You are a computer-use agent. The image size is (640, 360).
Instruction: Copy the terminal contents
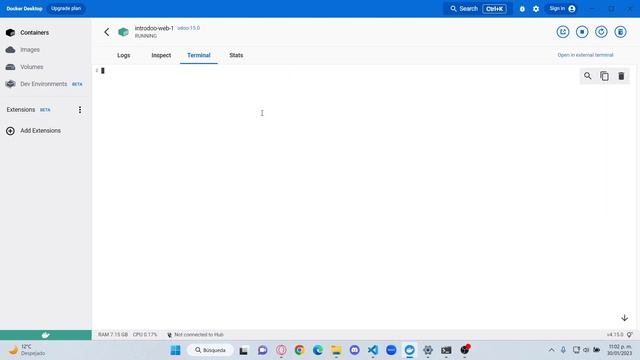(x=604, y=76)
